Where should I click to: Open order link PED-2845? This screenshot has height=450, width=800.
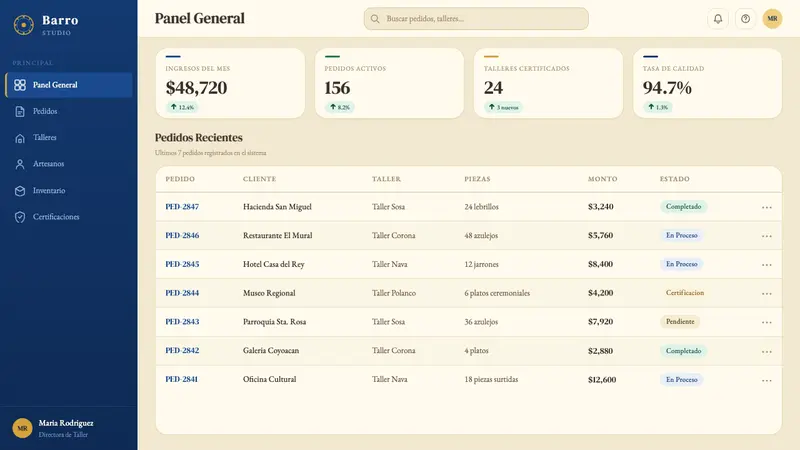click(182, 264)
